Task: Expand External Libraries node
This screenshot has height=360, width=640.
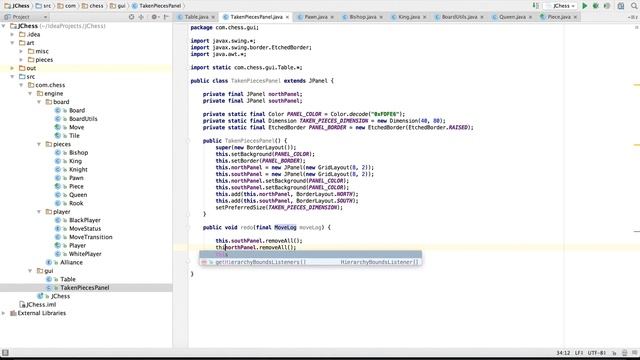Action: click(x=4, y=313)
